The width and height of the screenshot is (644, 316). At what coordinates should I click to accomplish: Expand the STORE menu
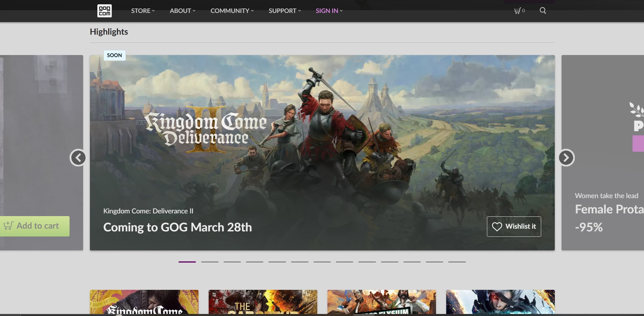143,11
